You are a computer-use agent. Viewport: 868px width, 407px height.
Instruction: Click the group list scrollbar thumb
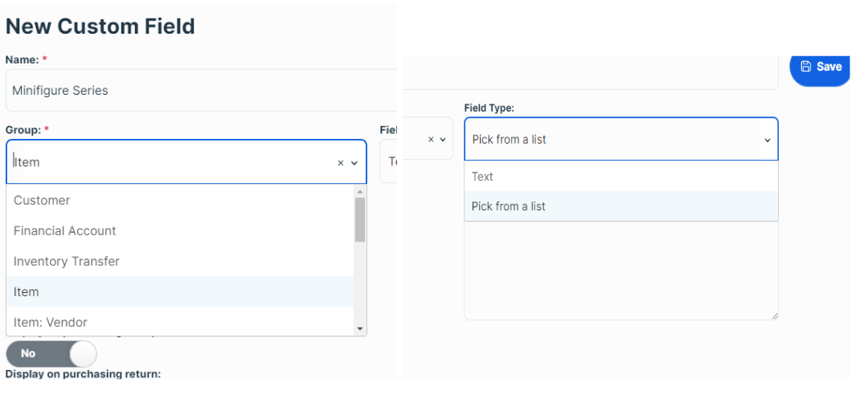click(x=360, y=219)
